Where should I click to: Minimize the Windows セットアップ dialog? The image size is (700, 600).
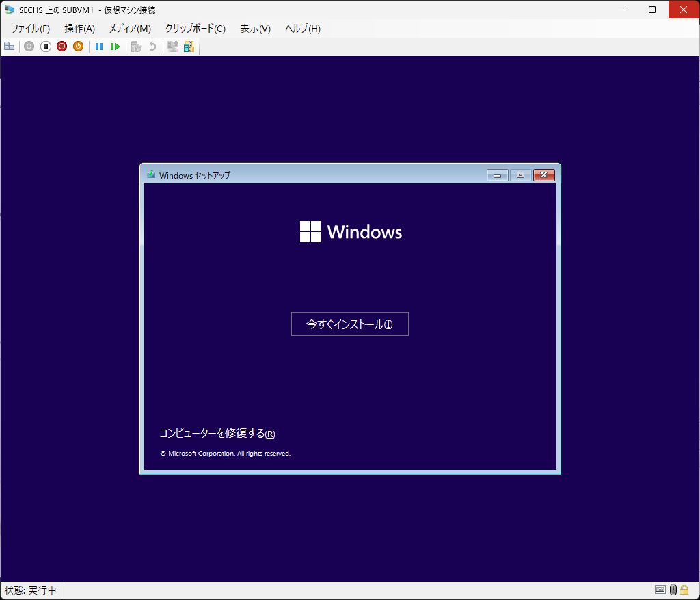tap(498, 175)
